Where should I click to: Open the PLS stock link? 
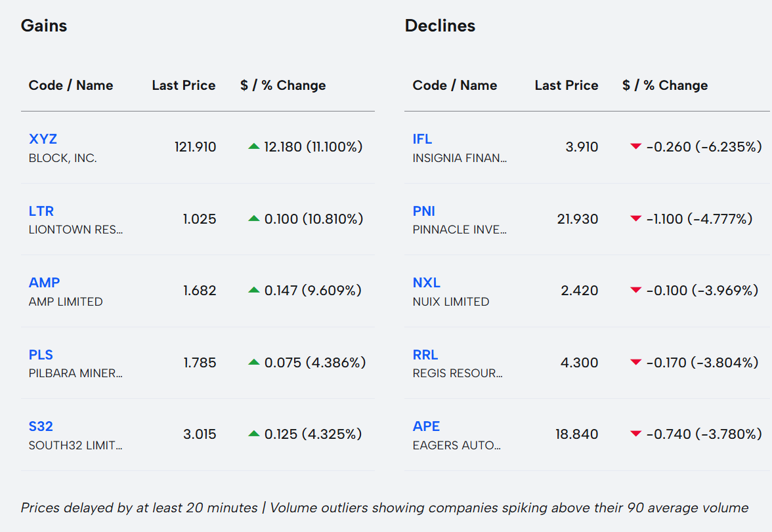pos(41,355)
